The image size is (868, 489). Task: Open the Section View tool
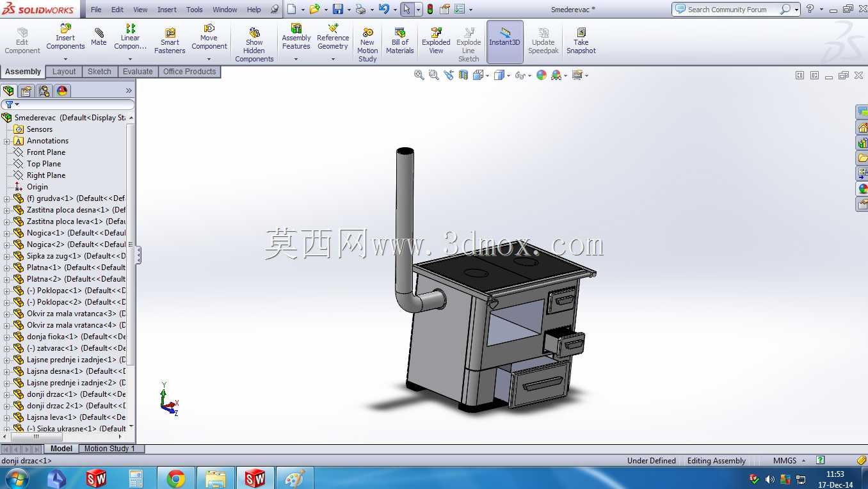[x=463, y=75]
